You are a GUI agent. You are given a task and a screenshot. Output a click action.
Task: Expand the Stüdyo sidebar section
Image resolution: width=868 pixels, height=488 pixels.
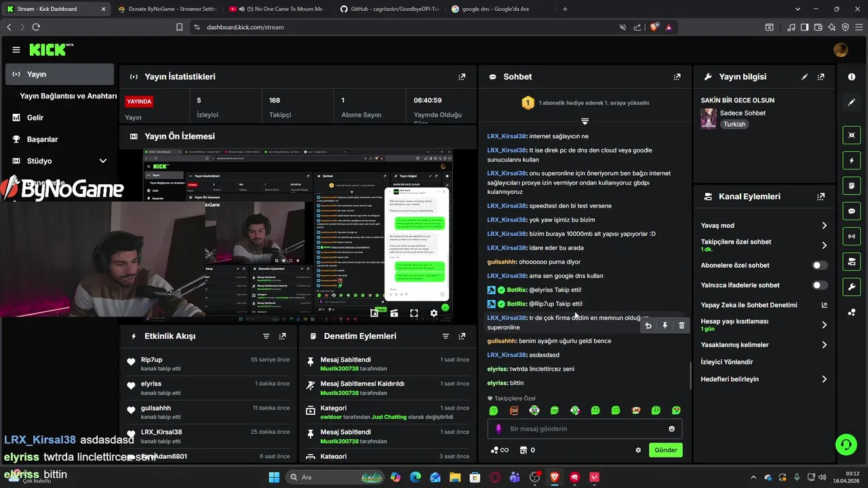tap(103, 161)
